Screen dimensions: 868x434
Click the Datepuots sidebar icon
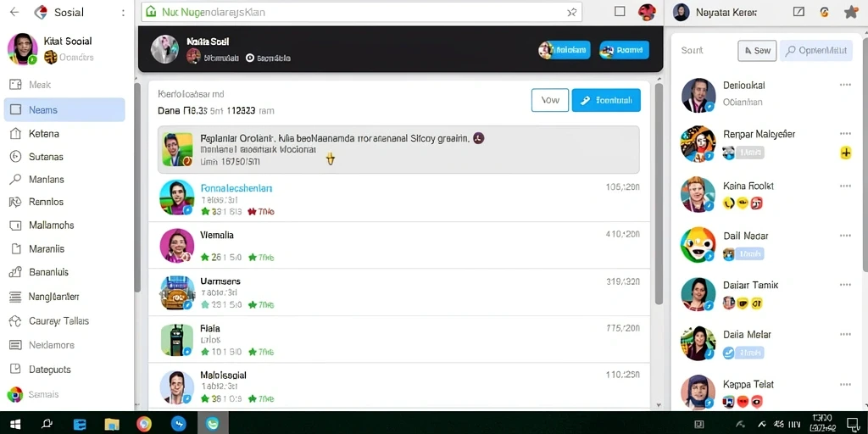point(15,370)
